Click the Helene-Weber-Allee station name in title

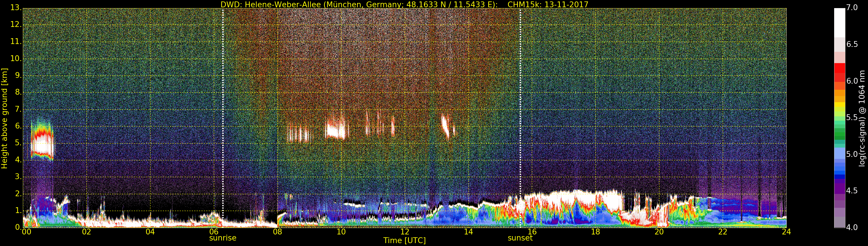tap(278, 4)
